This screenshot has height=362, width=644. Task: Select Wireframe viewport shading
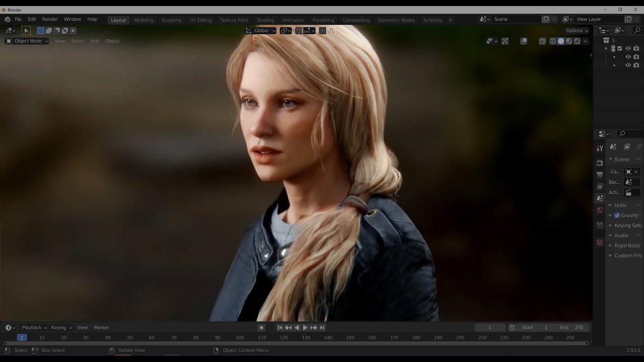tap(553, 41)
